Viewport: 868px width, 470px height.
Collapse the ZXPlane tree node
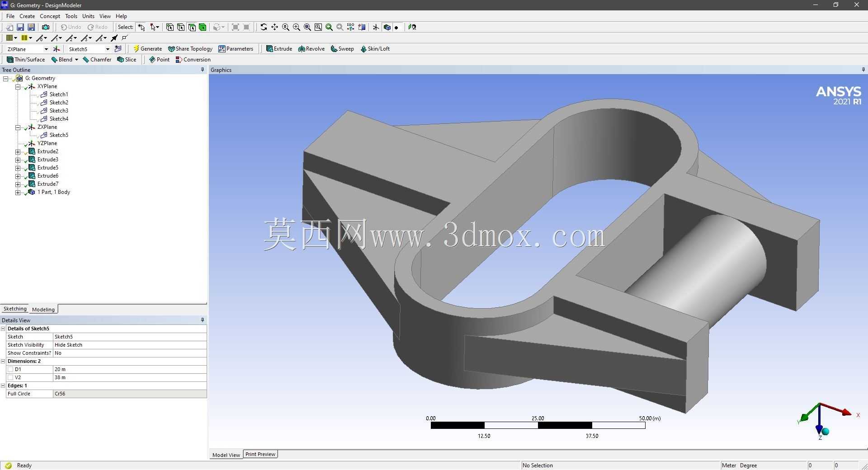[18, 127]
